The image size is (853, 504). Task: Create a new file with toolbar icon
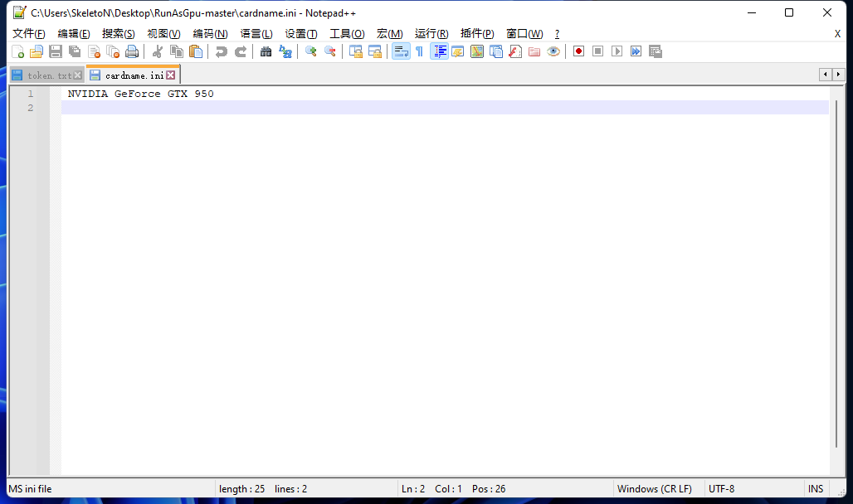(x=17, y=51)
